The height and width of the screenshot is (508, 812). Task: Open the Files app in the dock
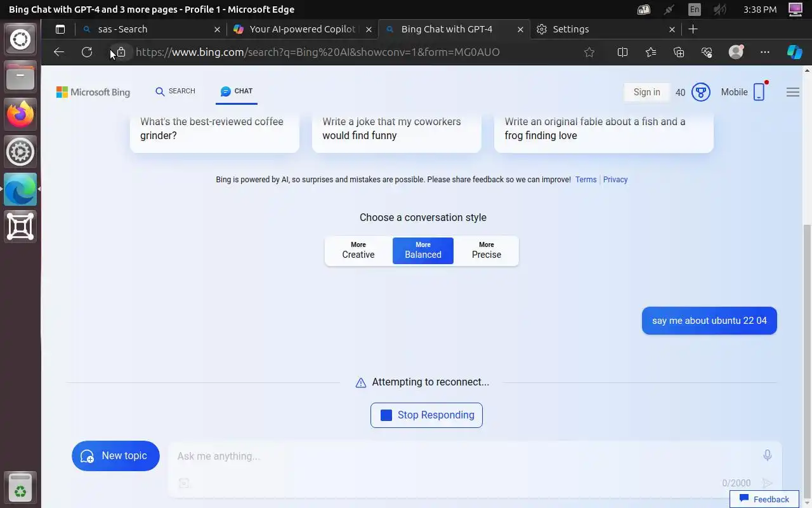(x=20, y=77)
